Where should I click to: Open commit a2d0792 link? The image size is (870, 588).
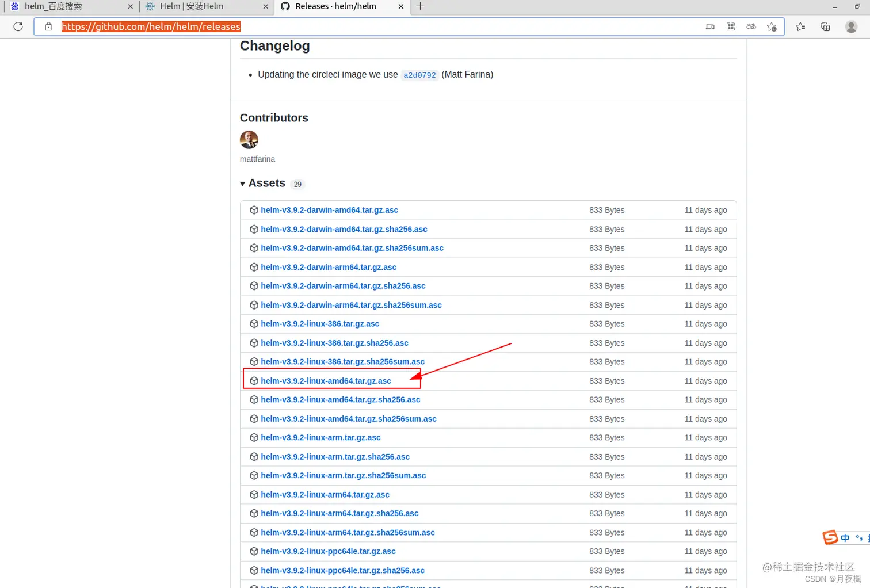coord(419,75)
